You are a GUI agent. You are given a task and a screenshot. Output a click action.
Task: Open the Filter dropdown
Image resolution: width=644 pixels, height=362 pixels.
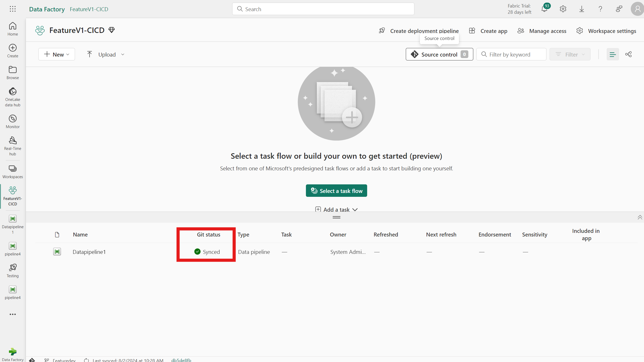(570, 54)
